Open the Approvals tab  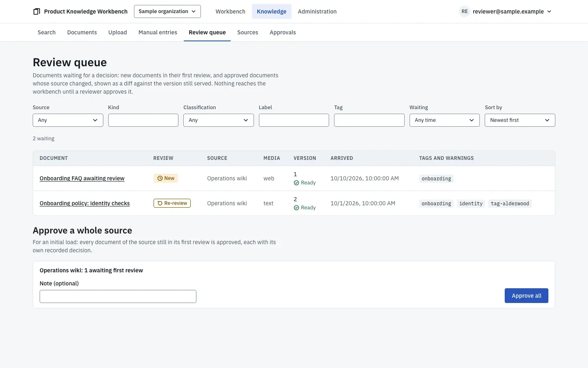[x=283, y=32]
